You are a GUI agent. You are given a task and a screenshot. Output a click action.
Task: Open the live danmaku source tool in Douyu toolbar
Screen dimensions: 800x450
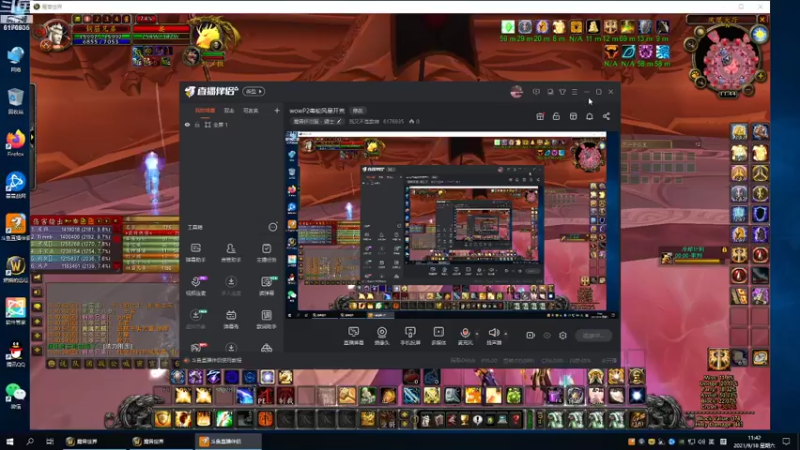353,336
